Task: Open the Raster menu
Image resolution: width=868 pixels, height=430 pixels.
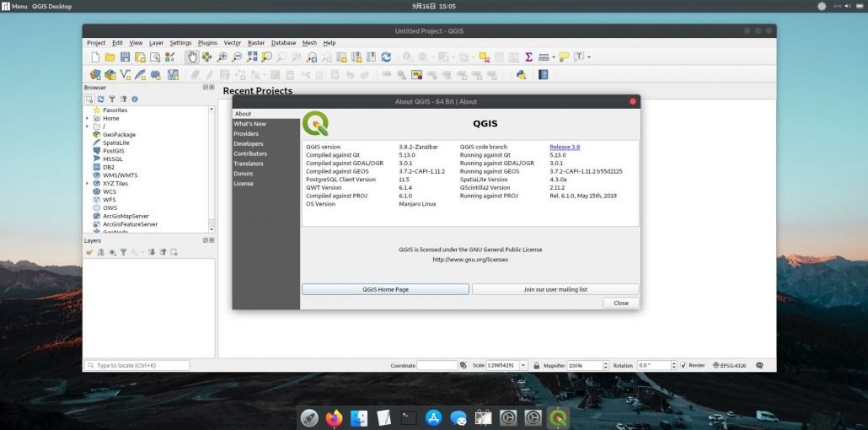Action: pos(256,43)
